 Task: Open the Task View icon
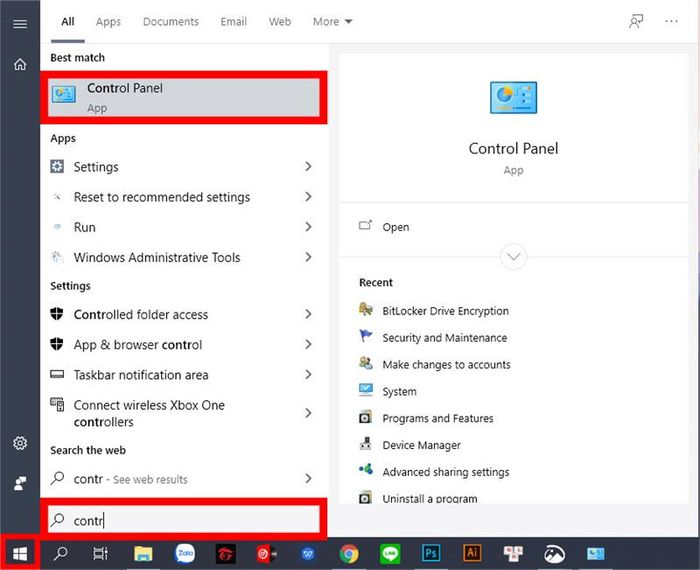tap(100, 553)
